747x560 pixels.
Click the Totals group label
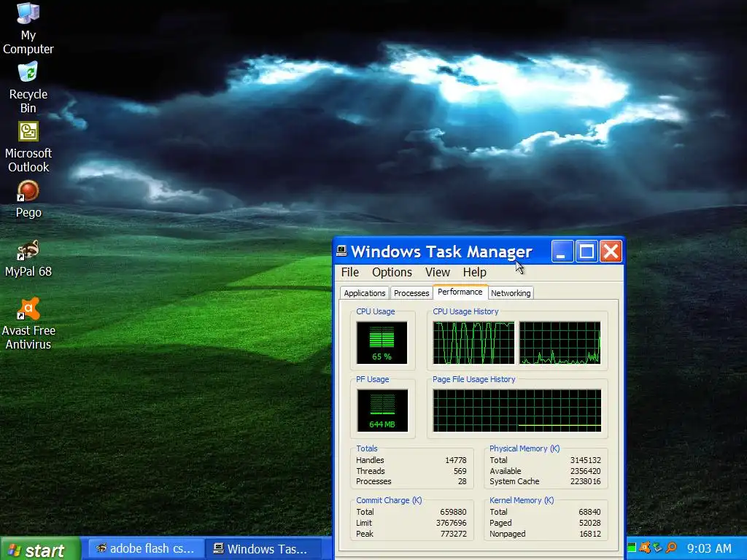pos(366,448)
